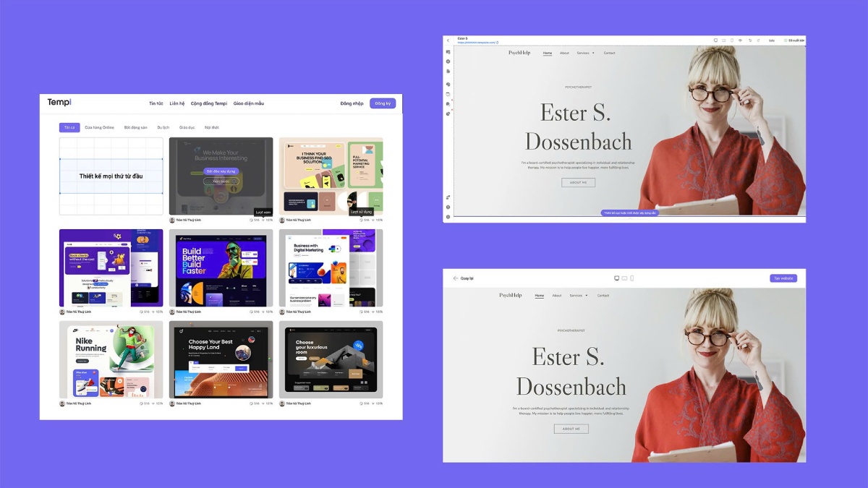Click the add element plus icon in sidebar
This screenshot has height=488, width=868.
click(x=448, y=61)
